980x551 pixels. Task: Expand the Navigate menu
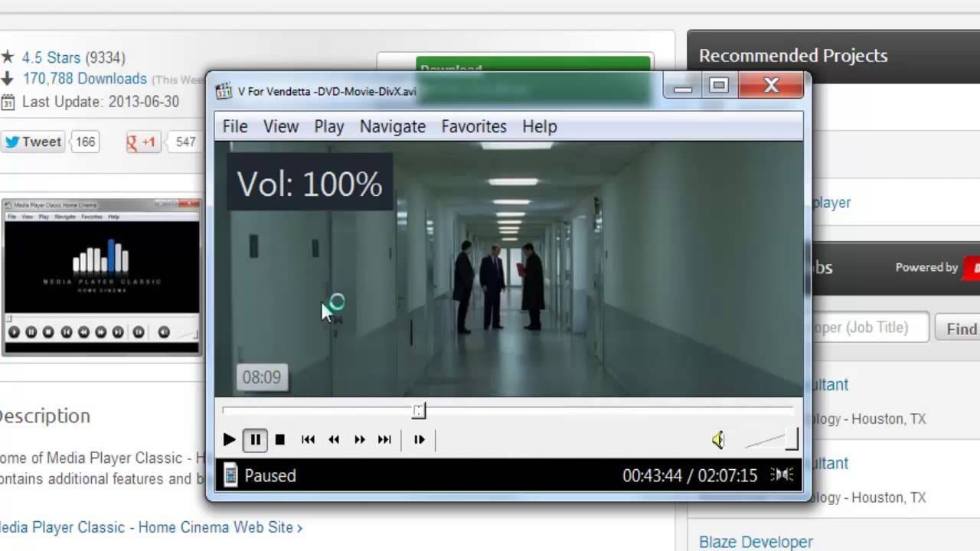tap(393, 126)
